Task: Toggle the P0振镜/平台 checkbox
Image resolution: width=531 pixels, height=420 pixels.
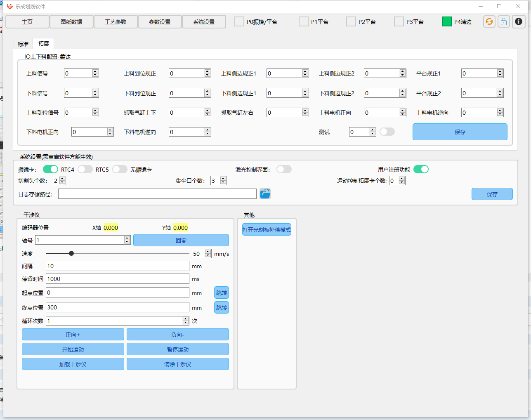Action: pos(239,21)
